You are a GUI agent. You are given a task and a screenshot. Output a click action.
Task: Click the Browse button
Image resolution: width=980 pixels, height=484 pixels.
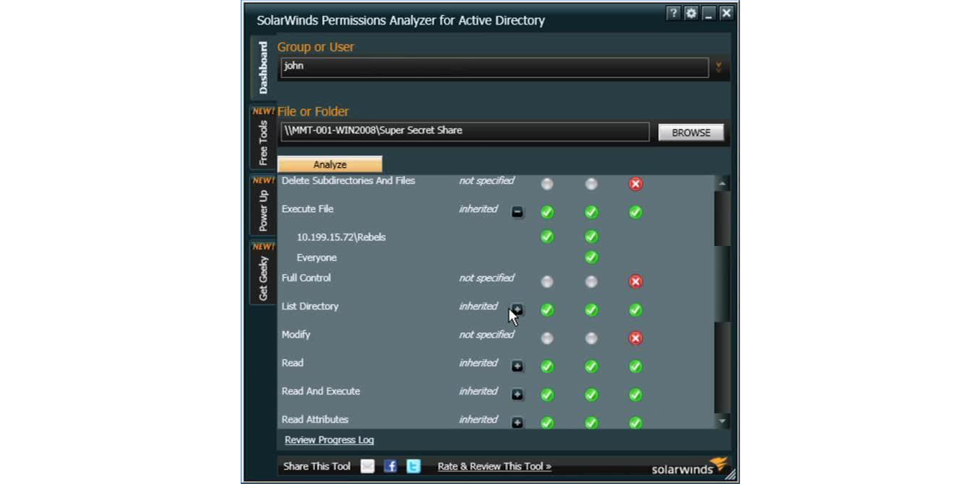click(690, 132)
